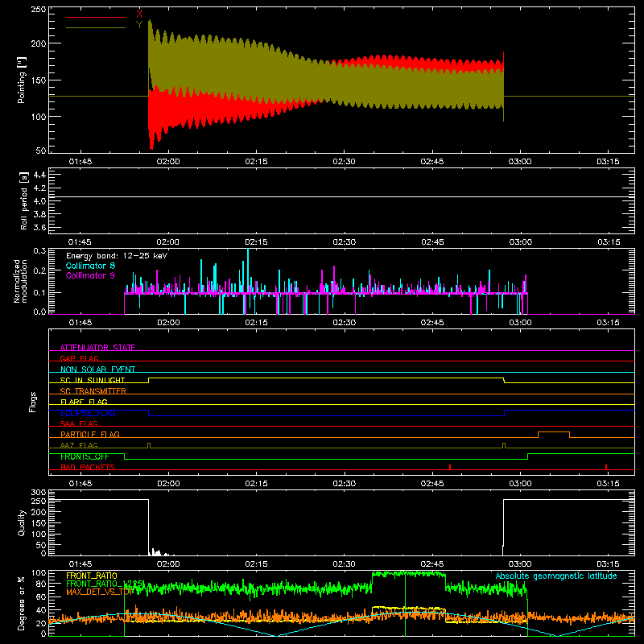
Task: Click the olive flag pulse near 01:57
Action: pos(149,445)
